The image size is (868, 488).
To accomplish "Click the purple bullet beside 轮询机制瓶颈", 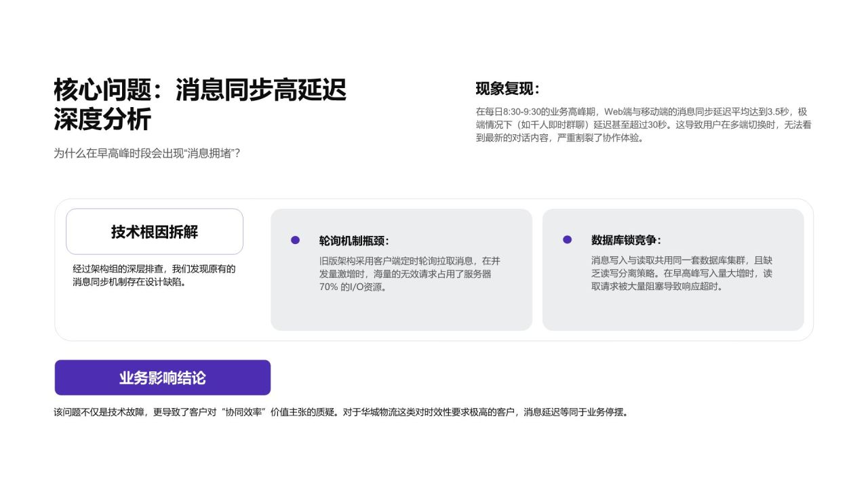I will [x=295, y=240].
